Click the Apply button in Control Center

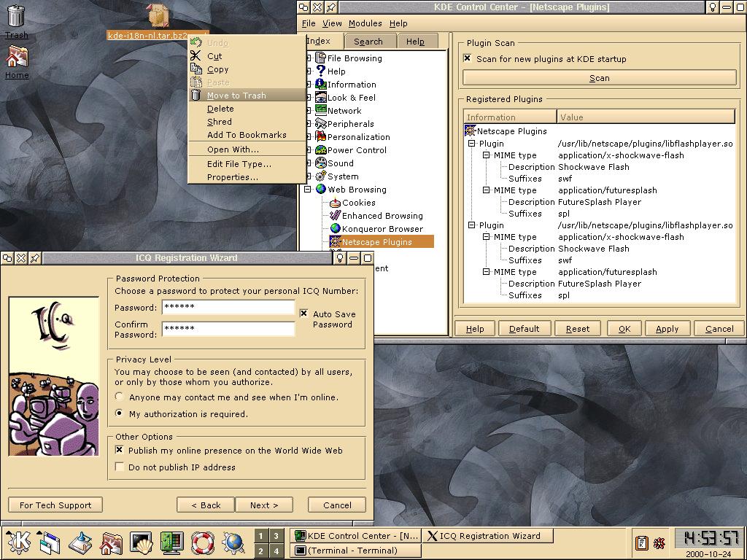667,329
